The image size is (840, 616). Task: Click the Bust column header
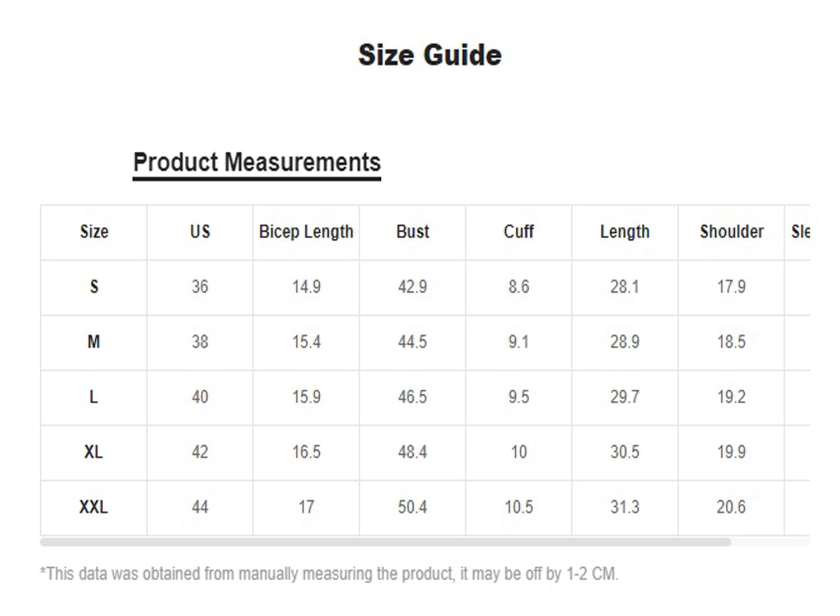pyautogui.click(x=412, y=232)
